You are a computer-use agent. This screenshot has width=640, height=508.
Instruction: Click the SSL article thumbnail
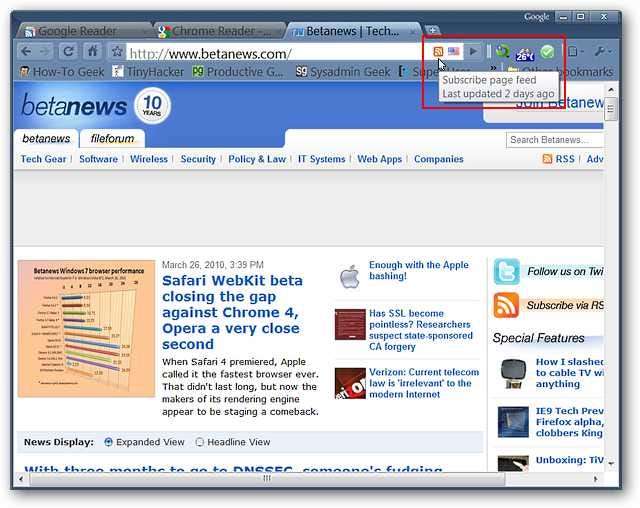(x=350, y=324)
